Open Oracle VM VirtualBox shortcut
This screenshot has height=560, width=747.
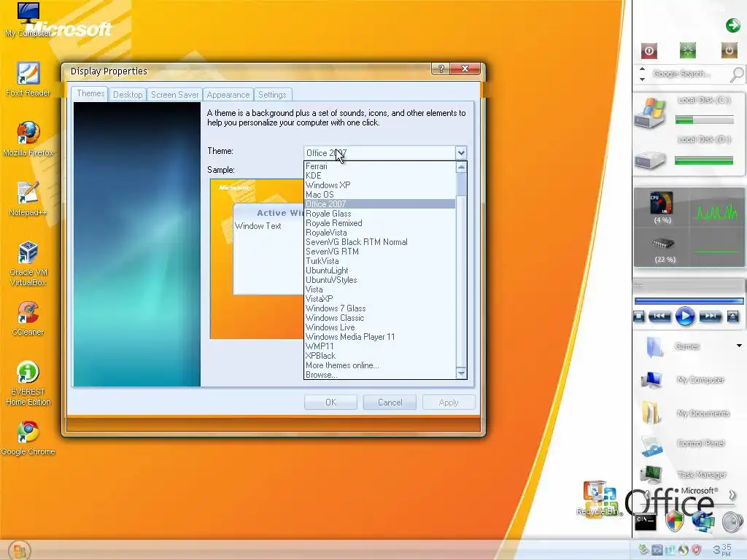click(28, 253)
